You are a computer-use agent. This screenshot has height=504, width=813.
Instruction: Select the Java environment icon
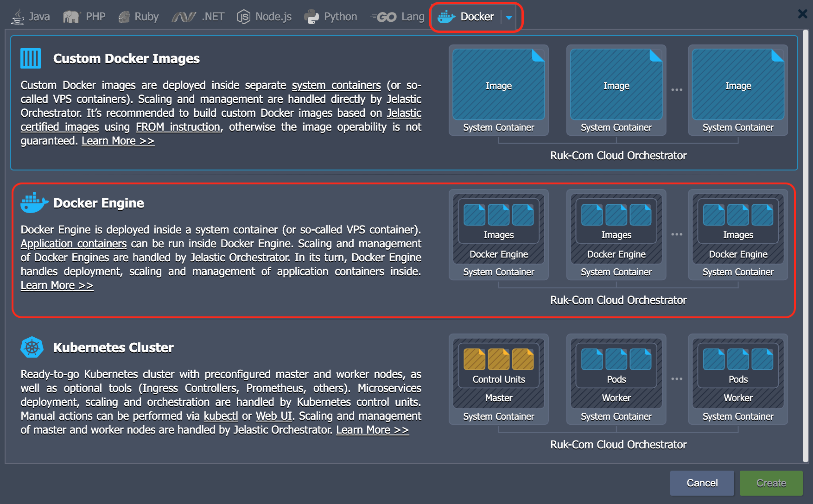pyautogui.click(x=17, y=16)
